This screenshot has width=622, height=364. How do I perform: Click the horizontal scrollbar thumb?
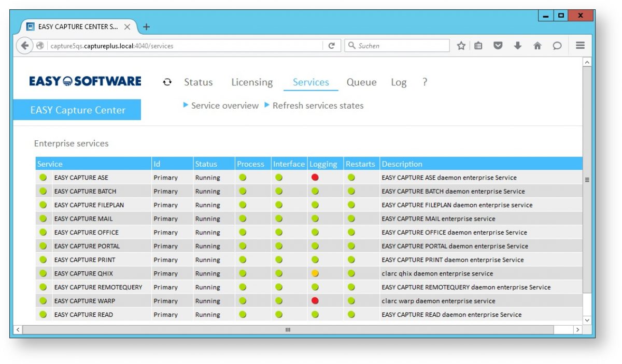coord(288,330)
